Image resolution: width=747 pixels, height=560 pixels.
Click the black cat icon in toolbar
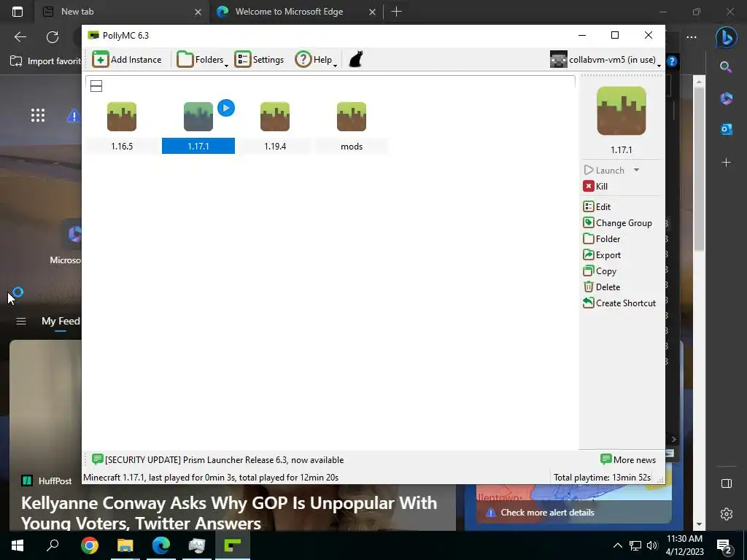point(356,60)
